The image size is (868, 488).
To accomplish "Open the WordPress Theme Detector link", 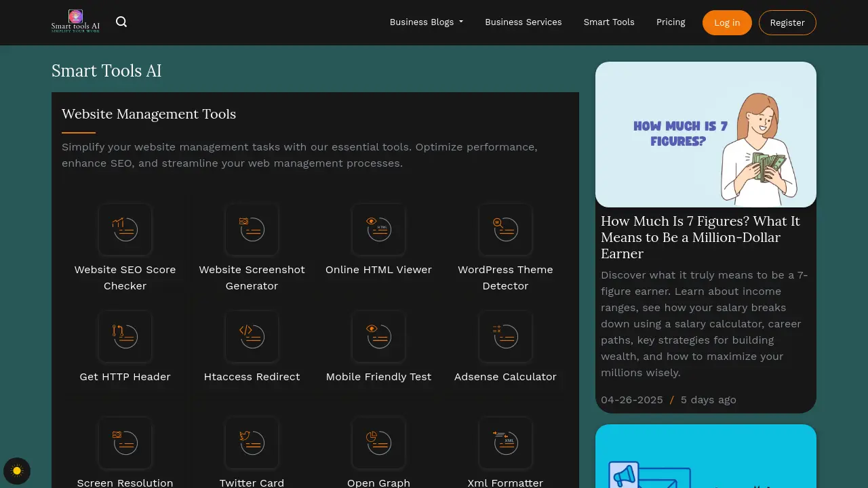I will 505,278.
